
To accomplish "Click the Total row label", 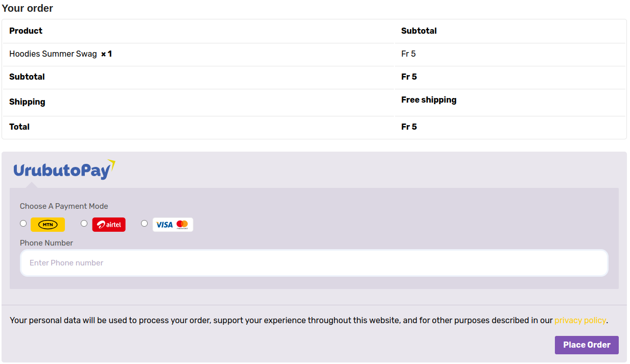I will (x=19, y=127).
